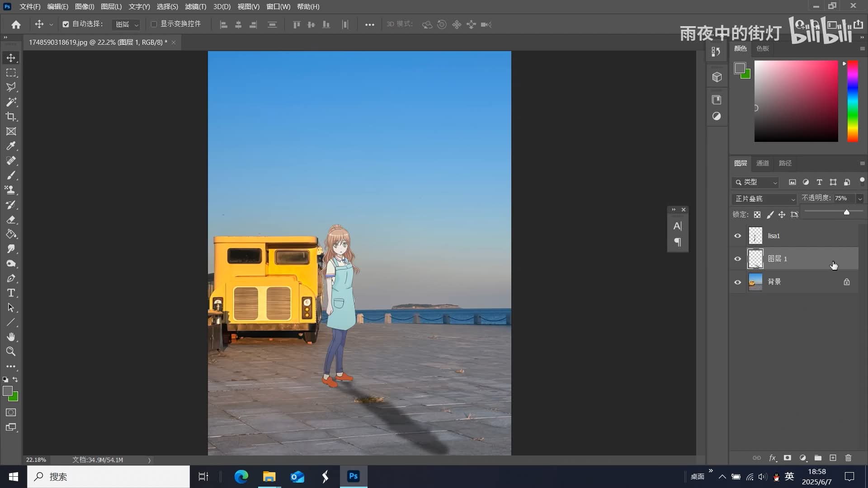The image size is (868, 488).
Task: Hide the 背景 layer
Action: pos(738,282)
